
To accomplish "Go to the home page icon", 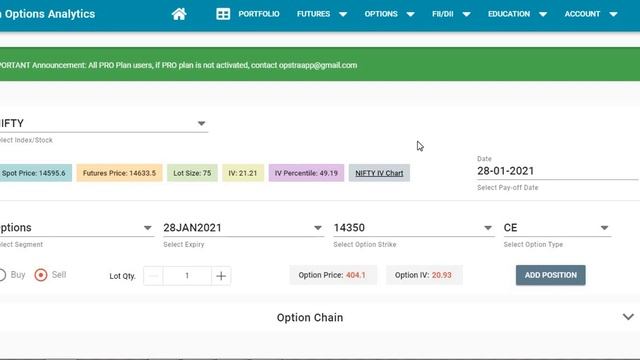I will [x=179, y=14].
